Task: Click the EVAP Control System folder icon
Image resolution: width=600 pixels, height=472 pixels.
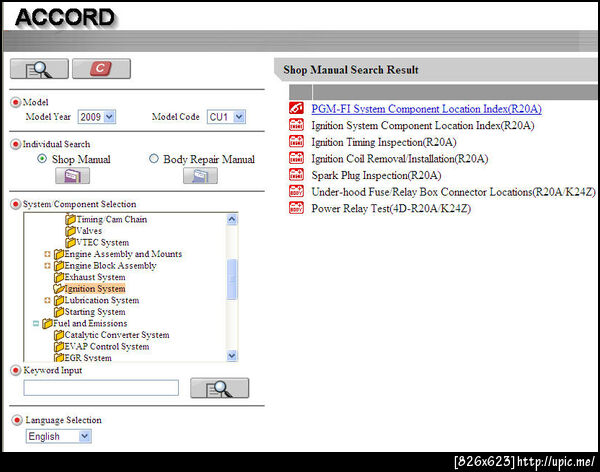Action: [x=59, y=346]
